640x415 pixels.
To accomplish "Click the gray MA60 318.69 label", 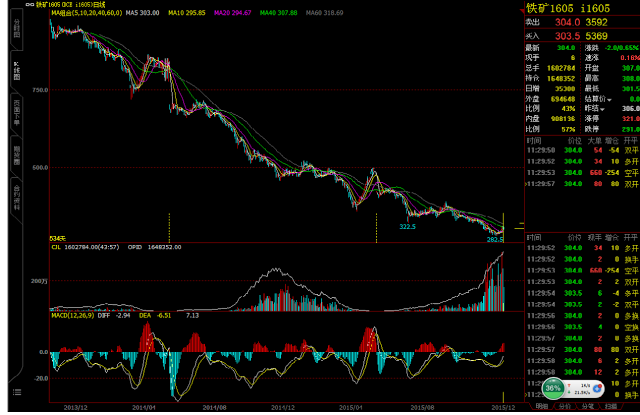I will pyautogui.click(x=324, y=13).
